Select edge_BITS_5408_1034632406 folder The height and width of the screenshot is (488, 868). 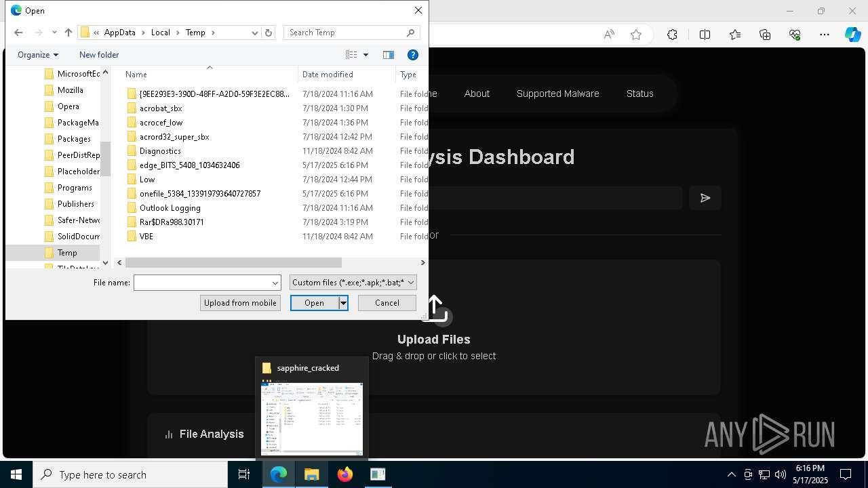point(189,165)
